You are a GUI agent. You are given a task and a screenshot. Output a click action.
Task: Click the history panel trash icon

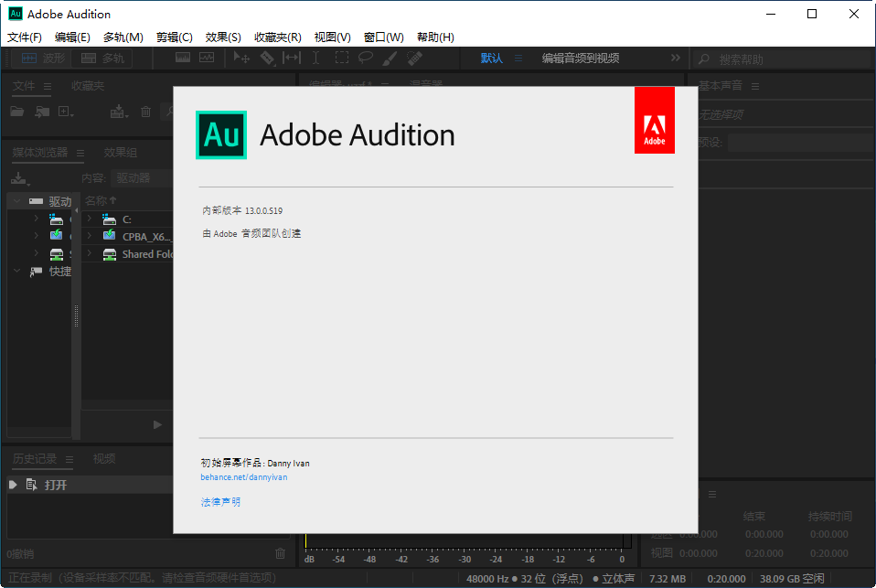click(281, 553)
